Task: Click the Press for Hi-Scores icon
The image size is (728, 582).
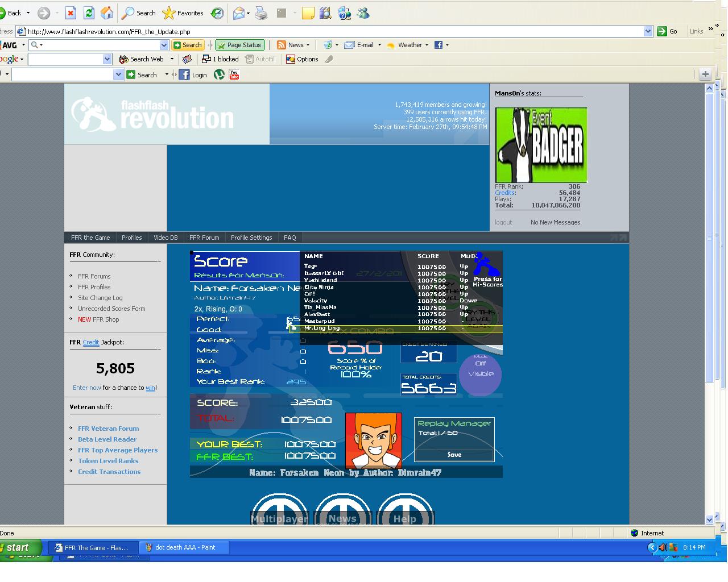Action: [487, 269]
